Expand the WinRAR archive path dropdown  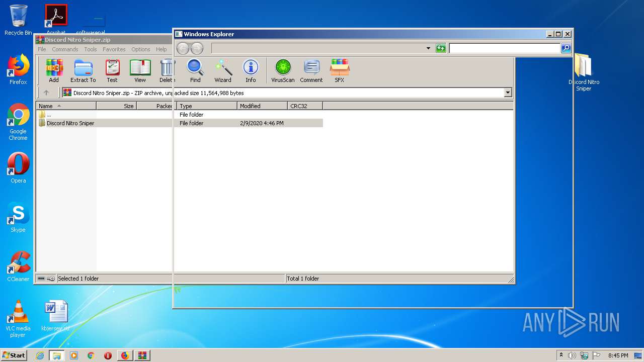pos(508,93)
